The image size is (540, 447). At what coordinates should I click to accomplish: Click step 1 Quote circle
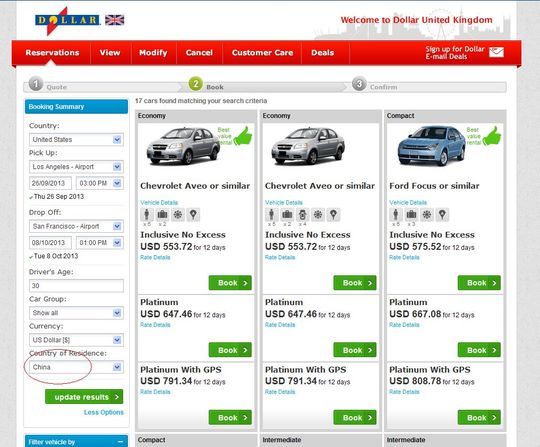click(x=36, y=84)
